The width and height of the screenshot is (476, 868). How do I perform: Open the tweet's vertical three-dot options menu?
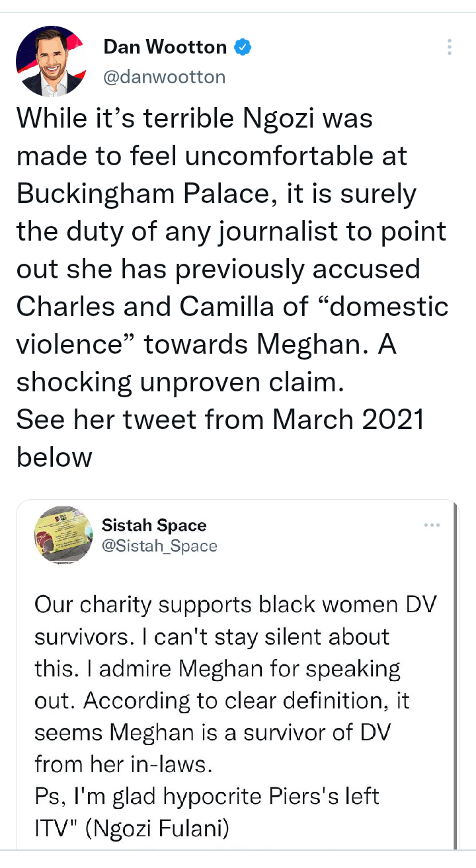pos(450,47)
